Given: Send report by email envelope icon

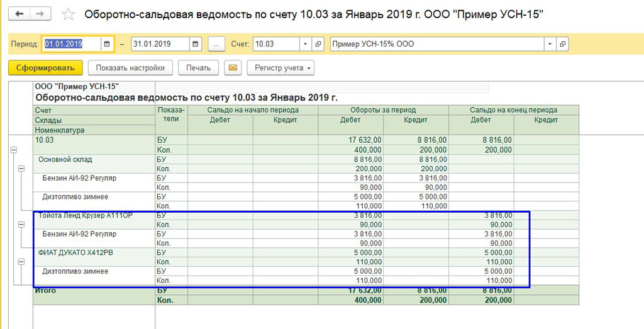Looking at the screenshot, I should tap(233, 68).
